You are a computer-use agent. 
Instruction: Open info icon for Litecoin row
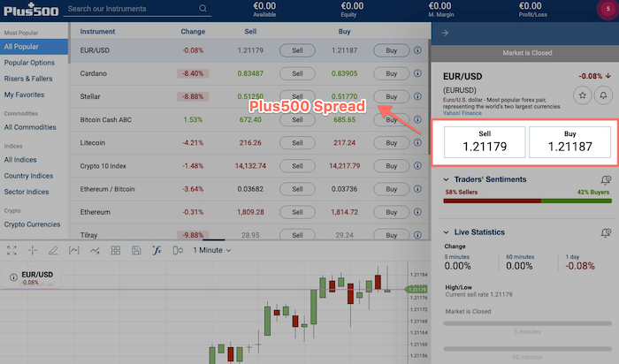pyautogui.click(x=417, y=142)
